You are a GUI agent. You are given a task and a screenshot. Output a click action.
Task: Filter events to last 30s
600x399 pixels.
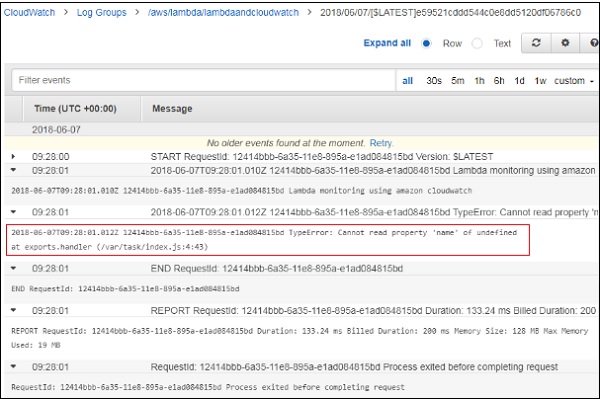pos(434,81)
